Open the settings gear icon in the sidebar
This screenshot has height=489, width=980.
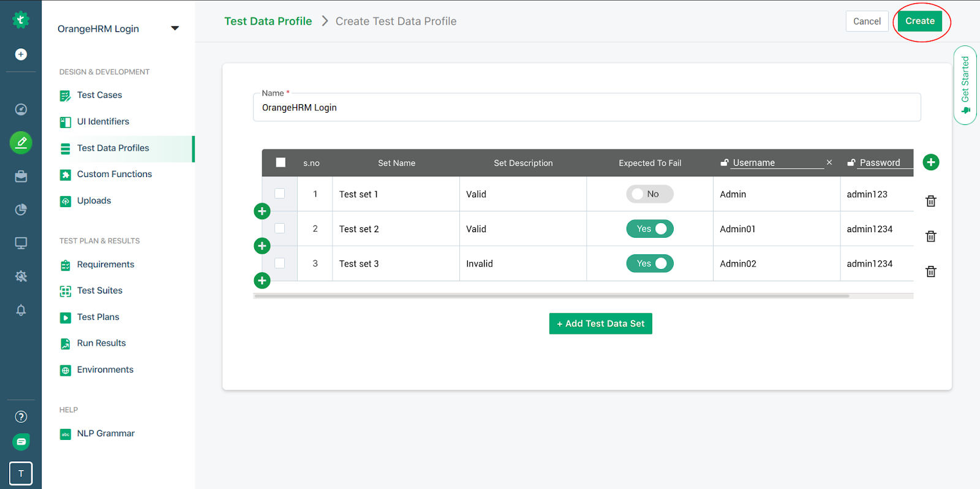click(21, 276)
